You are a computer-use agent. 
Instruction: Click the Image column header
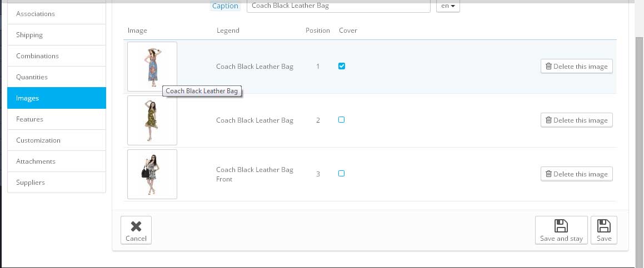coord(137,31)
